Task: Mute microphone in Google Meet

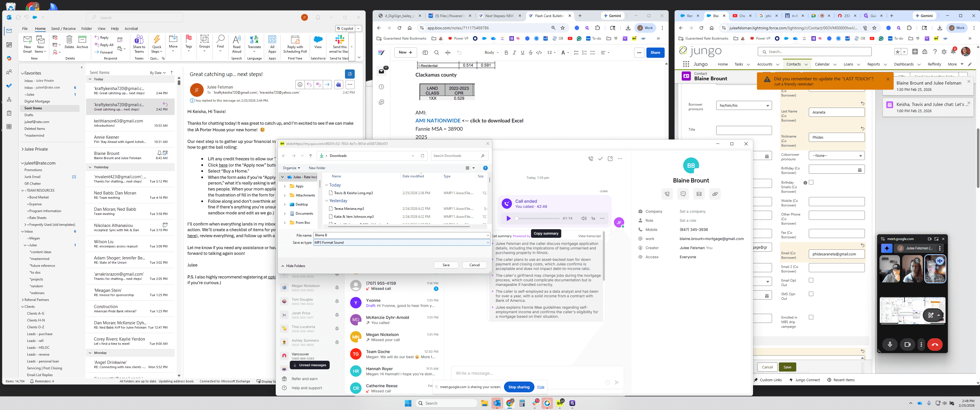Action: tap(890, 345)
